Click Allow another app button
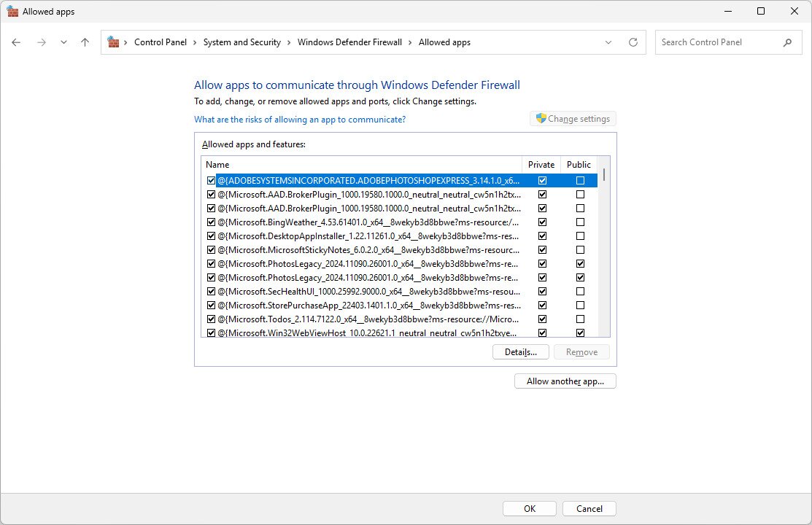The height and width of the screenshot is (525, 812). pyautogui.click(x=565, y=381)
